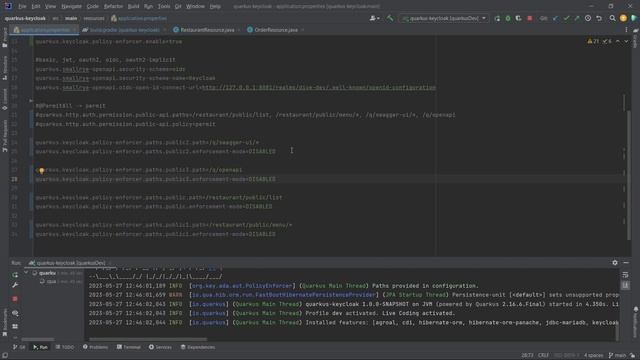
Task: Click the wrench settings icon in Run panel
Action: pyautogui.click(x=15, y=285)
